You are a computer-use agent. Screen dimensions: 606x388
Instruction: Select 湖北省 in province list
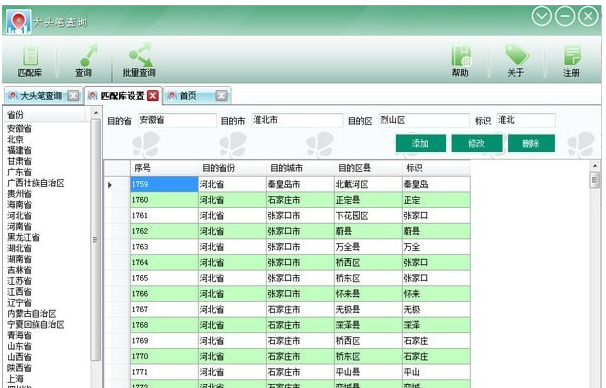[19, 248]
